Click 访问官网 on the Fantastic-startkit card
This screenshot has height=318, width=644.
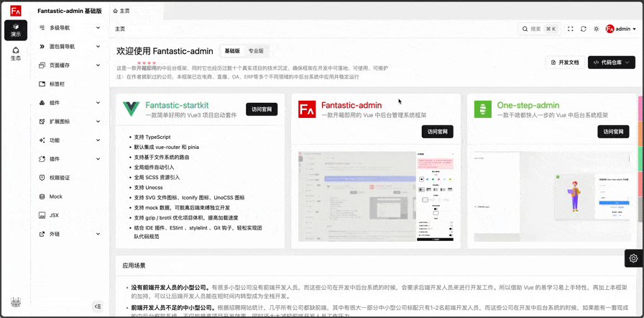coord(261,109)
